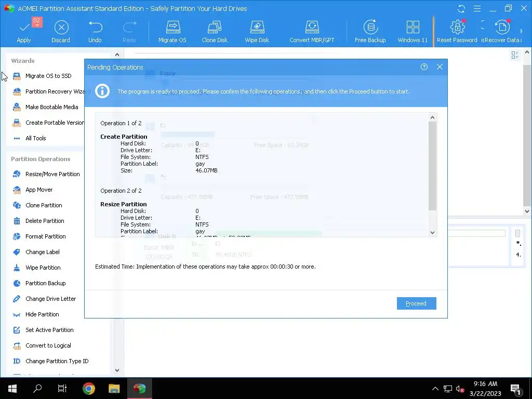The image size is (532, 399).
Task: Click AOMEI Partition Assistant taskbar icon
Action: (139, 388)
